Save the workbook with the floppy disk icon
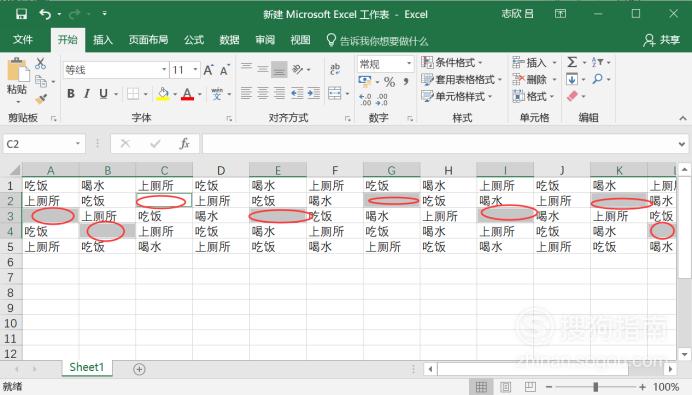This screenshot has height=395, width=692. (21, 14)
